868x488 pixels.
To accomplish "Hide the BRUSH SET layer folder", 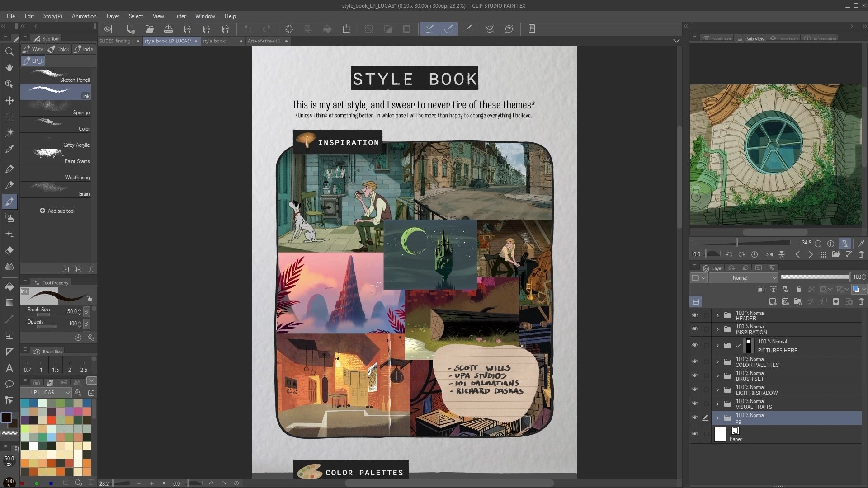I will [695, 376].
